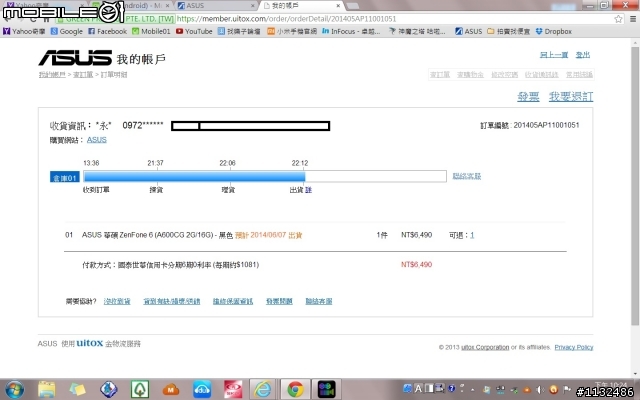Click the red total NT$6,490

[x=416, y=264]
